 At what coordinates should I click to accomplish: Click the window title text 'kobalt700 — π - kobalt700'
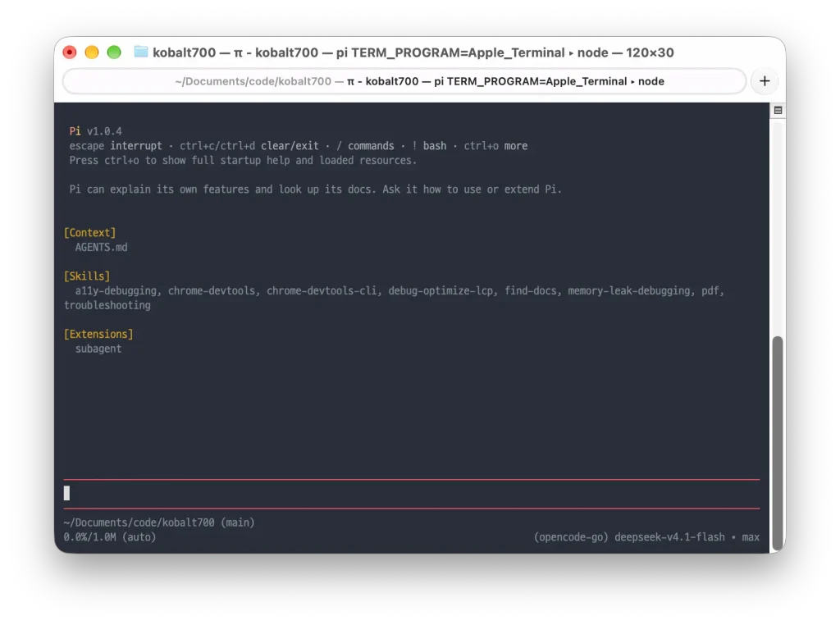point(235,52)
